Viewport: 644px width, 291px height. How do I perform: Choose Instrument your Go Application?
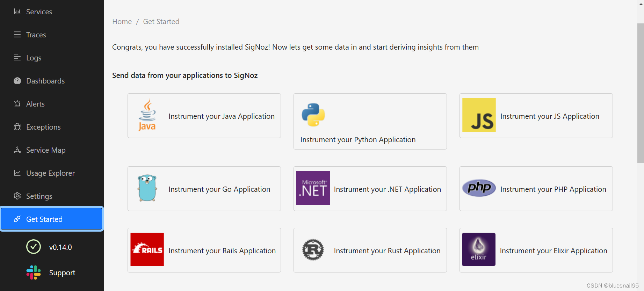point(204,189)
